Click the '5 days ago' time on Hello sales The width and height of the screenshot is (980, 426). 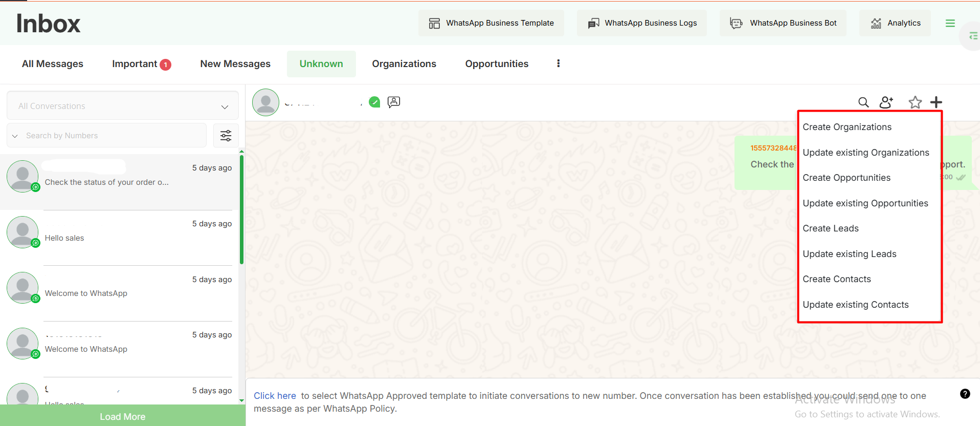click(212, 224)
